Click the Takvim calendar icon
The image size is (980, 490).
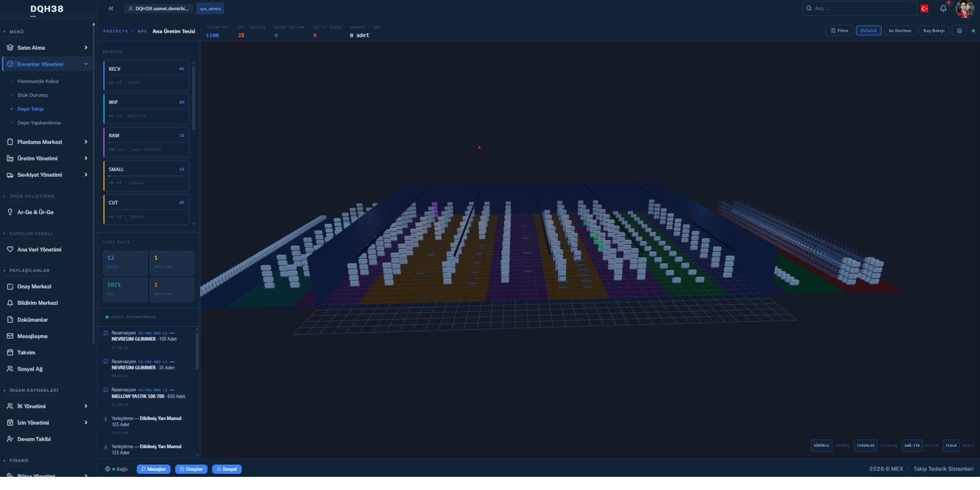[x=10, y=352]
